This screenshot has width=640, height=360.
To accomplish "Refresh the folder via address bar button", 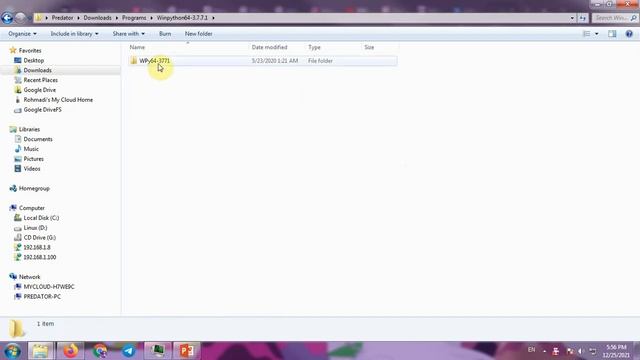I will coord(582,18).
